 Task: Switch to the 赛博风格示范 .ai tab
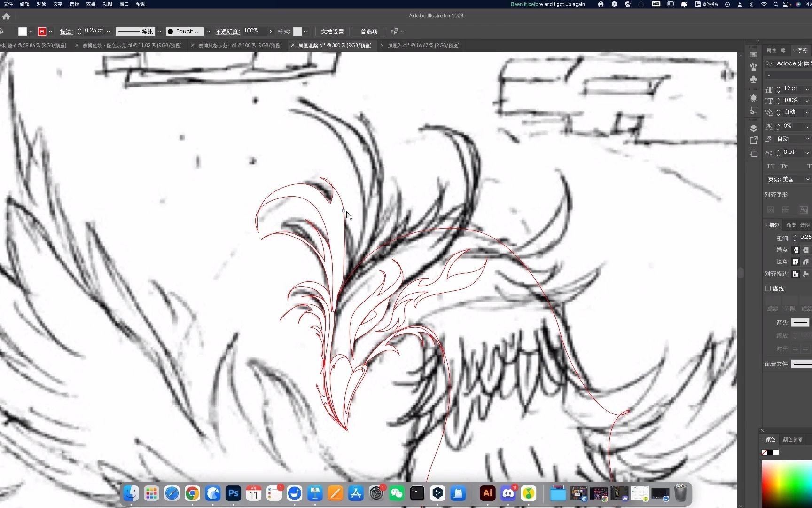coord(240,46)
